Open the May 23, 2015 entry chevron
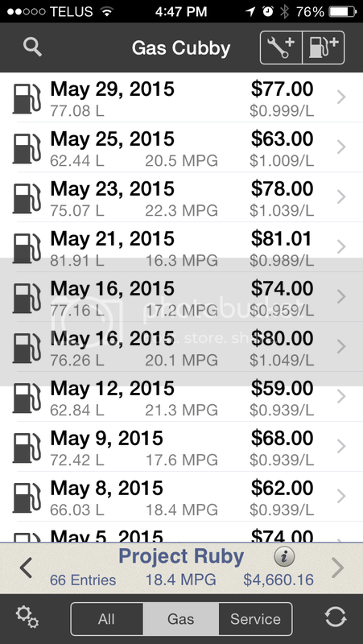Screen dimensions: 363x644 [x=341, y=197]
